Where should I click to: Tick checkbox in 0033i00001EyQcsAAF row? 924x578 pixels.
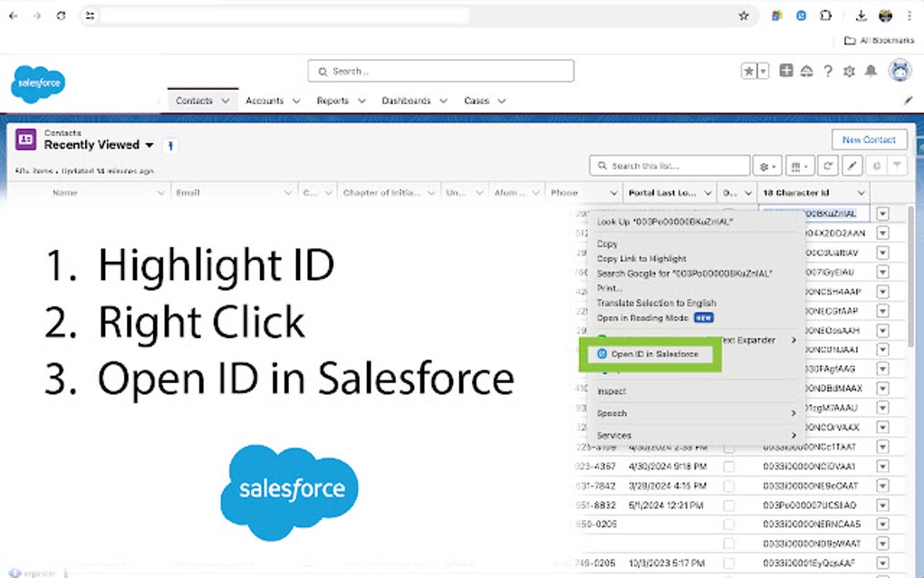[x=729, y=564]
